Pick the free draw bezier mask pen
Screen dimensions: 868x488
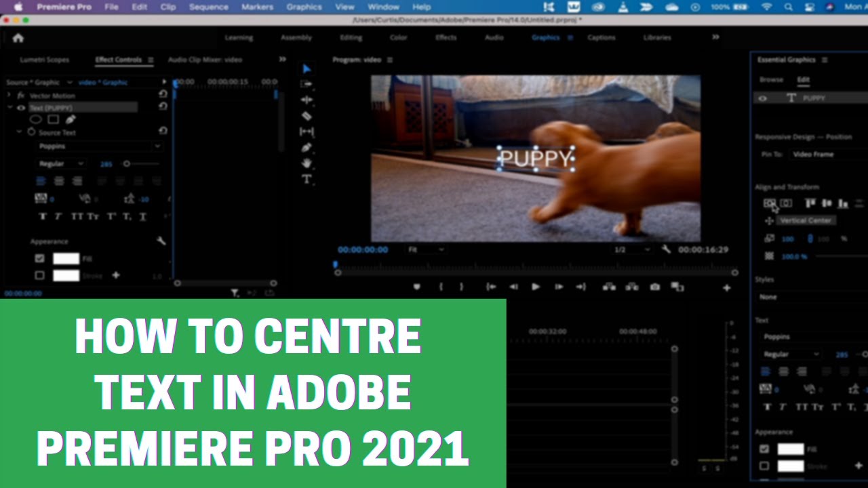pos(71,120)
